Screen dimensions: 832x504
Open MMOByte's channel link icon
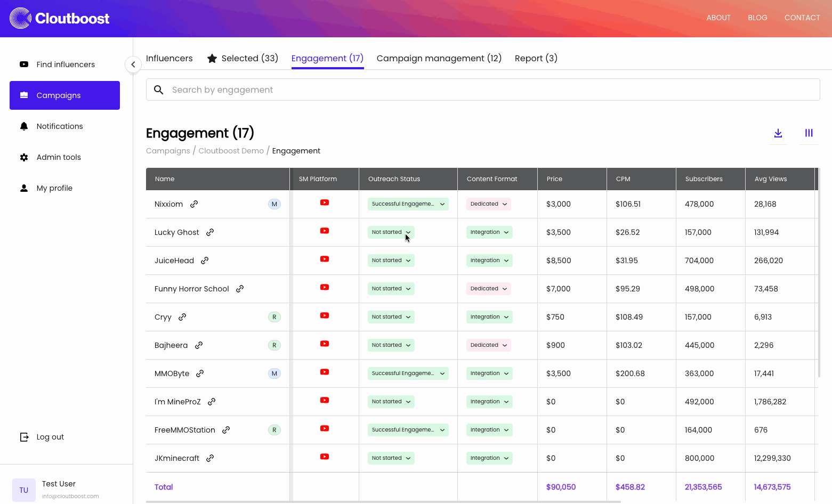(x=200, y=373)
